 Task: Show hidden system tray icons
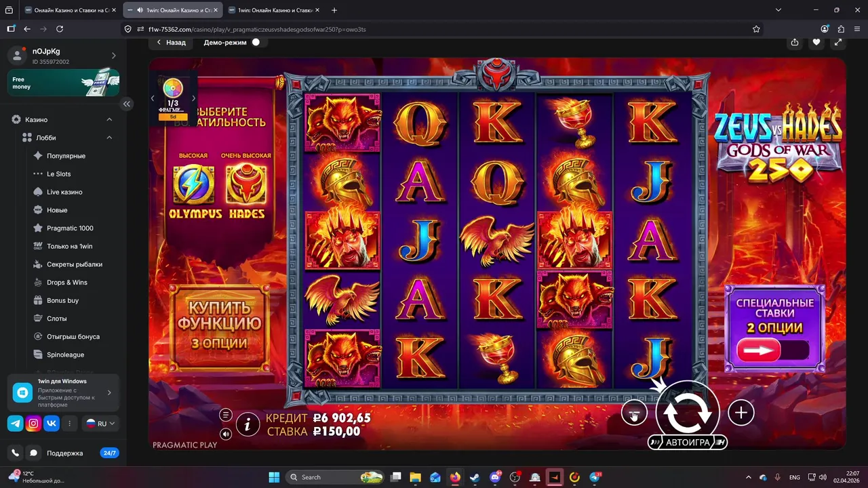749,477
